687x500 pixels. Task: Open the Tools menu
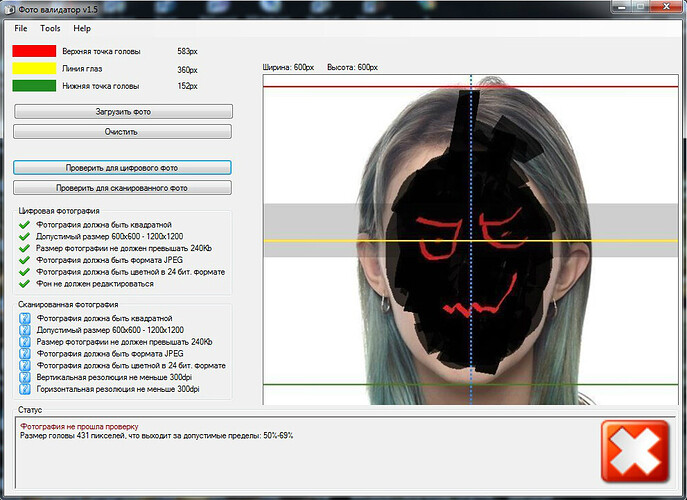[50, 28]
